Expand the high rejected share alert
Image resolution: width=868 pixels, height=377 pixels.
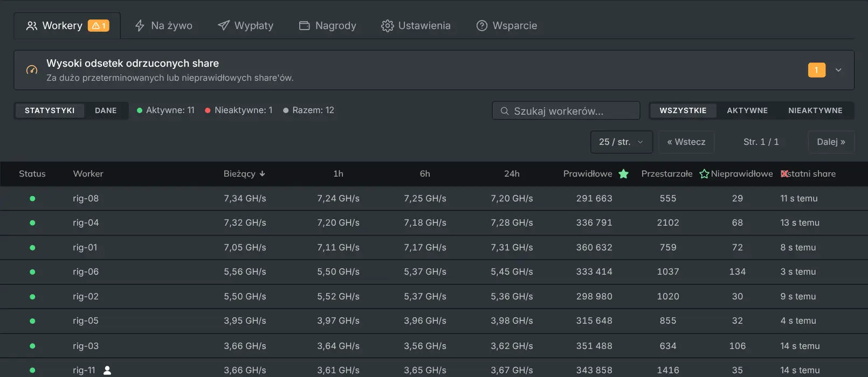838,70
